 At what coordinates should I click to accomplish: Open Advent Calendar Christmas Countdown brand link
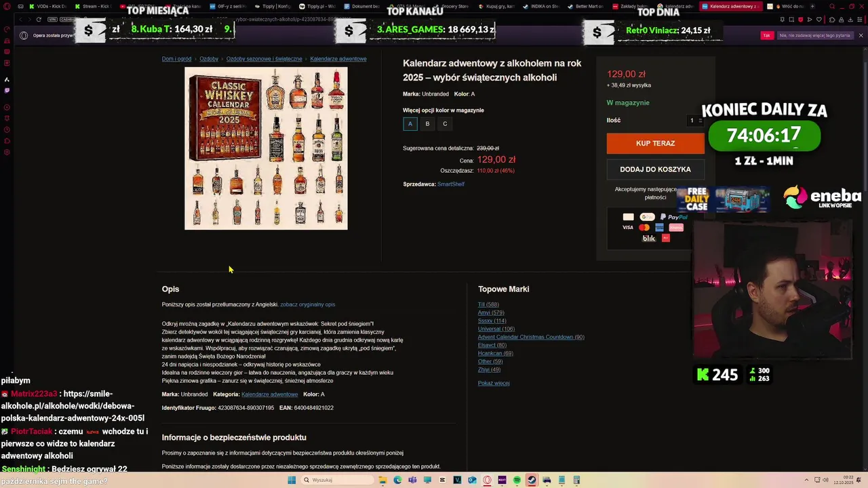click(x=531, y=338)
